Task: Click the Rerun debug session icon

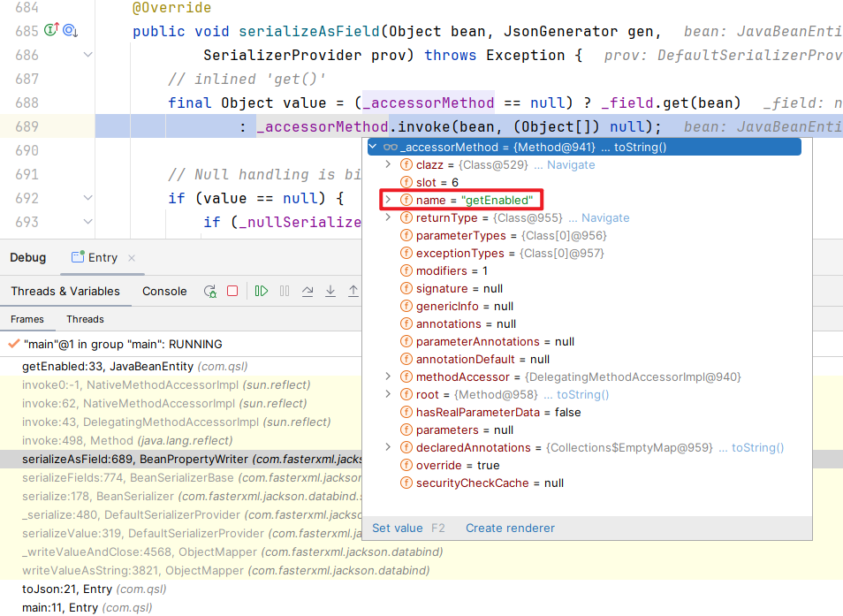Action: pyautogui.click(x=210, y=291)
